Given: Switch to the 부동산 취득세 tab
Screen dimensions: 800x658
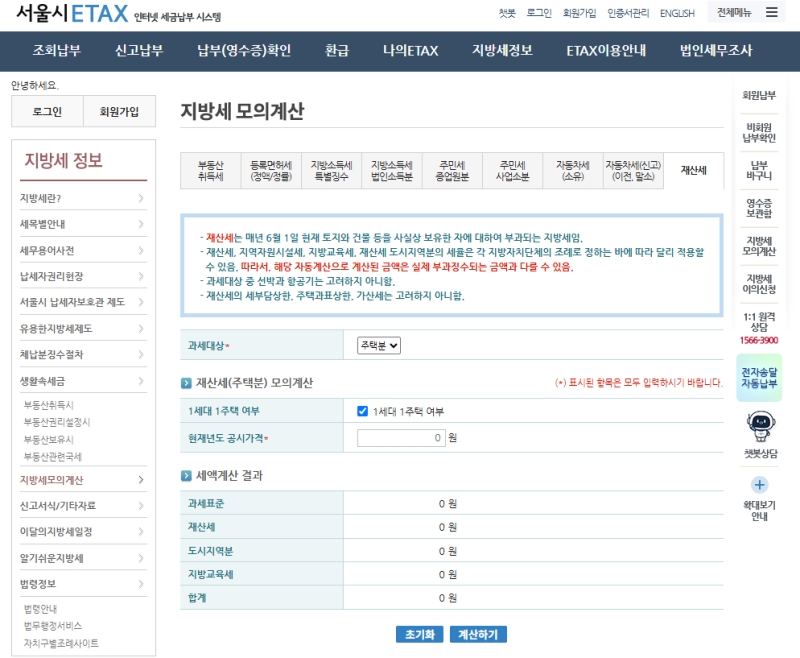Looking at the screenshot, I should (211, 171).
